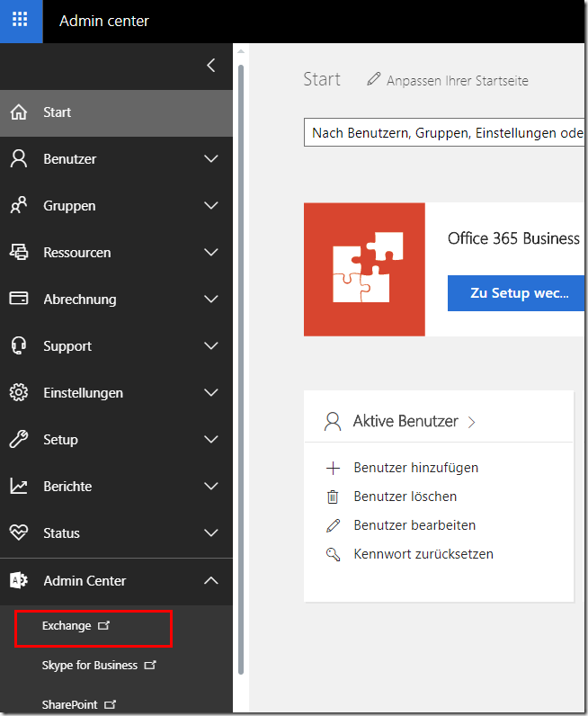Image resolution: width=588 pixels, height=716 pixels.
Task: Click the Start home icon in sidebar
Action: pyautogui.click(x=18, y=112)
